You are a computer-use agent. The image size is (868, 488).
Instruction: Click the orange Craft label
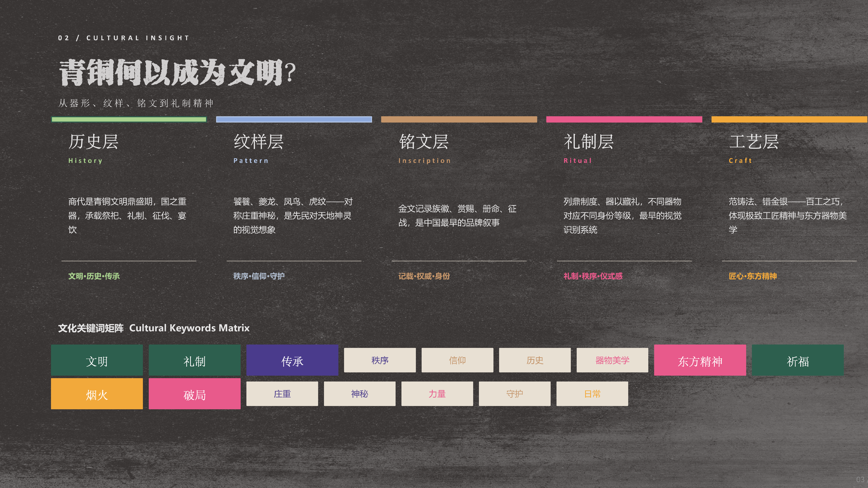pyautogui.click(x=740, y=161)
